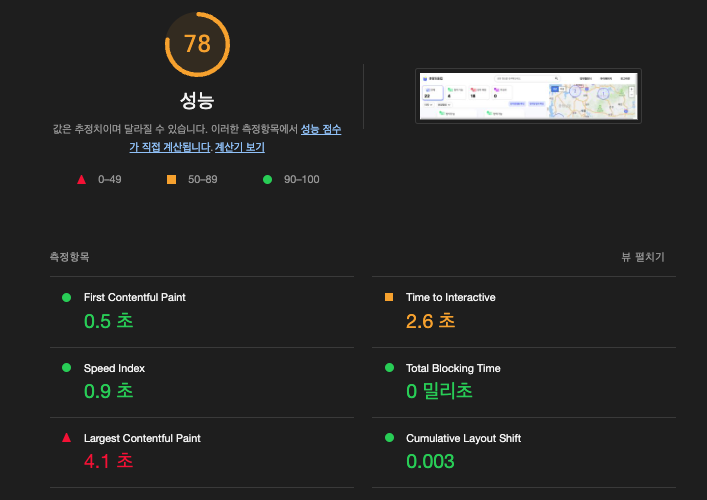Screen dimensions: 707x500
Task: Click the green circle 90–100 legend icon
Action: [267, 179]
